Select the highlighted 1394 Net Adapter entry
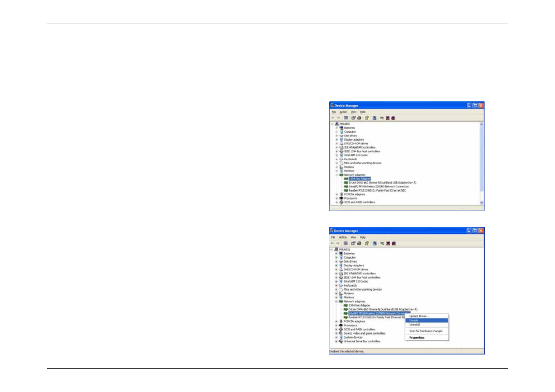The height and width of the screenshot is (392, 555). (359, 179)
